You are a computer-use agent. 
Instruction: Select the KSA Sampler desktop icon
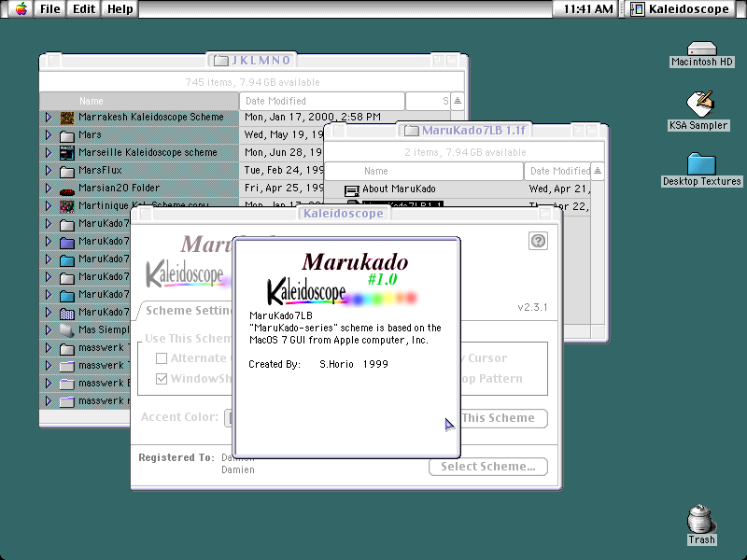tap(698, 110)
